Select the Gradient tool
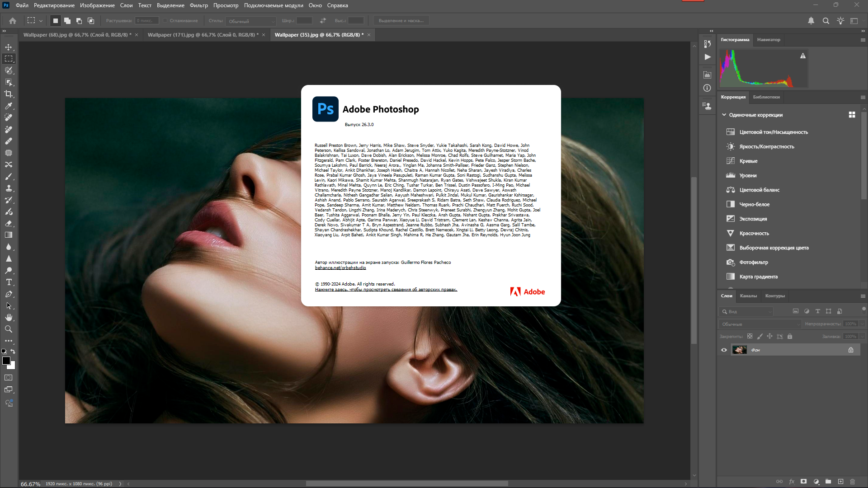The height and width of the screenshot is (488, 868). coord(9,235)
